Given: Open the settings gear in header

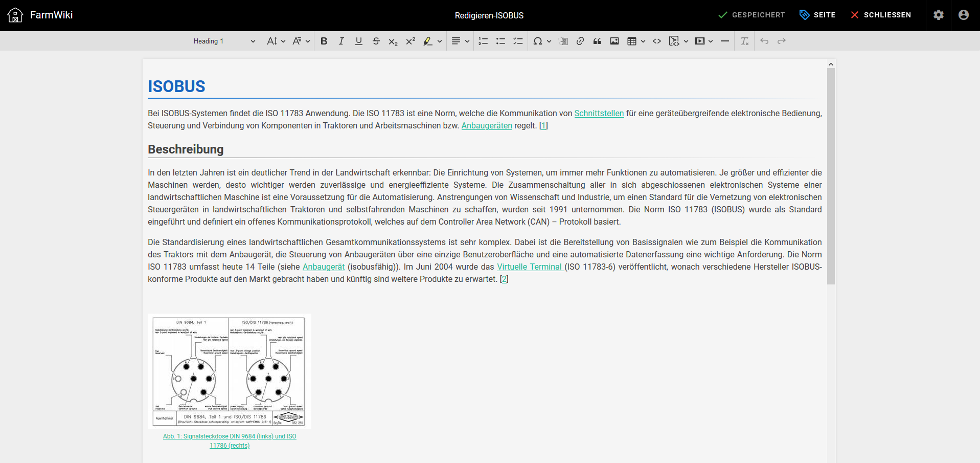Looking at the screenshot, I should (x=938, y=15).
